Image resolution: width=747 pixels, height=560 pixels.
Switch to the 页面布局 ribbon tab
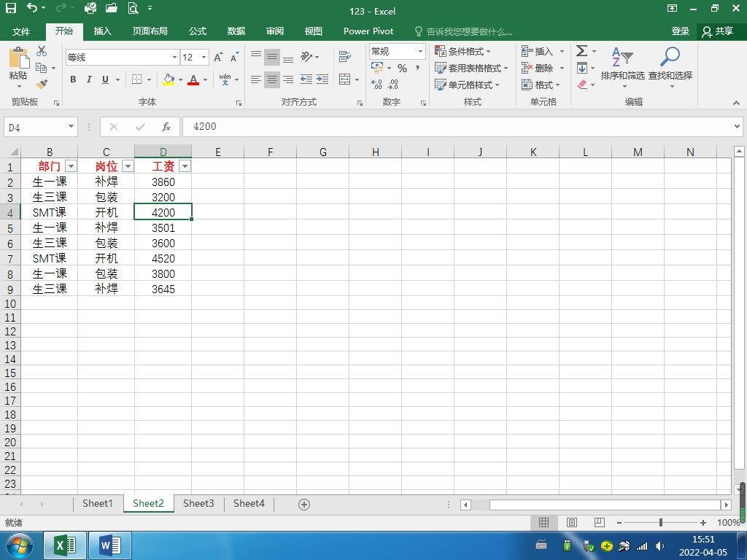click(150, 31)
